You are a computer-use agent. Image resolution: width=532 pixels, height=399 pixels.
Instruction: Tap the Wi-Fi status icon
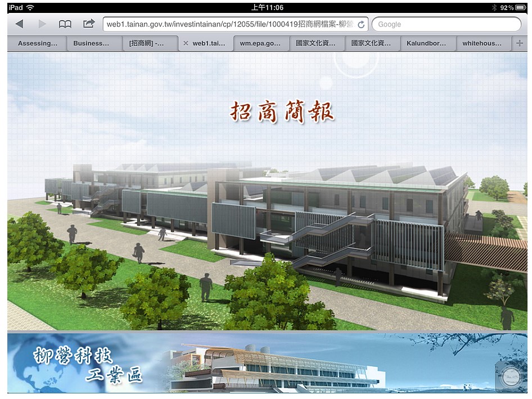[x=30, y=7]
